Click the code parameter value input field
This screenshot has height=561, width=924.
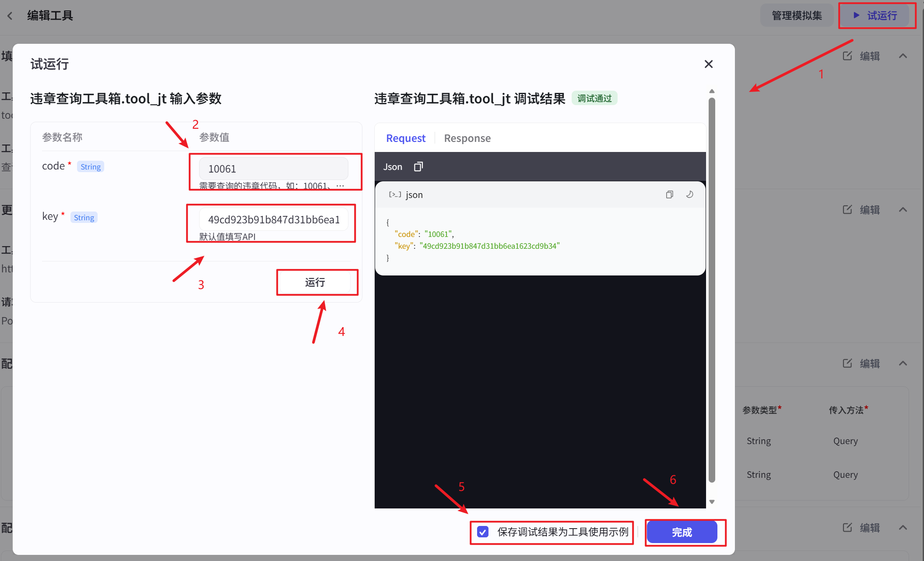point(274,169)
